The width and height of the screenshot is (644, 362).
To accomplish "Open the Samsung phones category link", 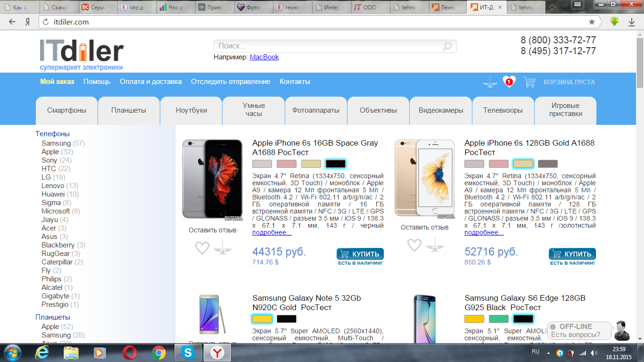I will pyautogui.click(x=56, y=143).
